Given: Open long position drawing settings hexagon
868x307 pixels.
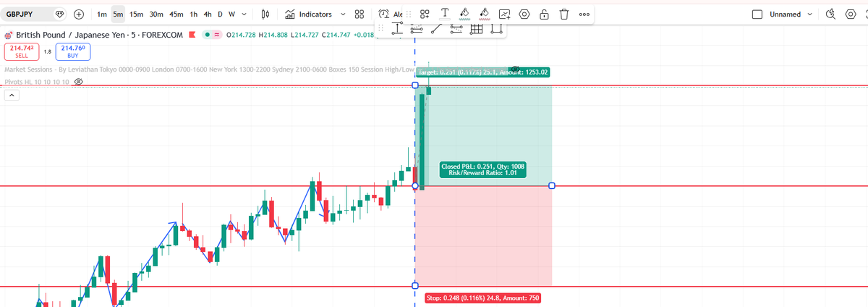Looking at the screenshot, I should 524,14.
